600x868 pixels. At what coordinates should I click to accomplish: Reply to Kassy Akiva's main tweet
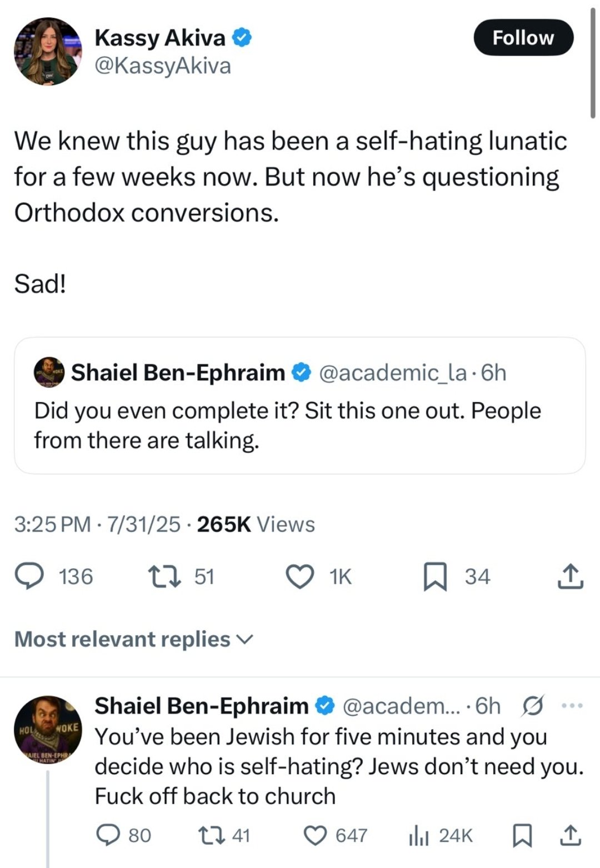click(29, 576)
